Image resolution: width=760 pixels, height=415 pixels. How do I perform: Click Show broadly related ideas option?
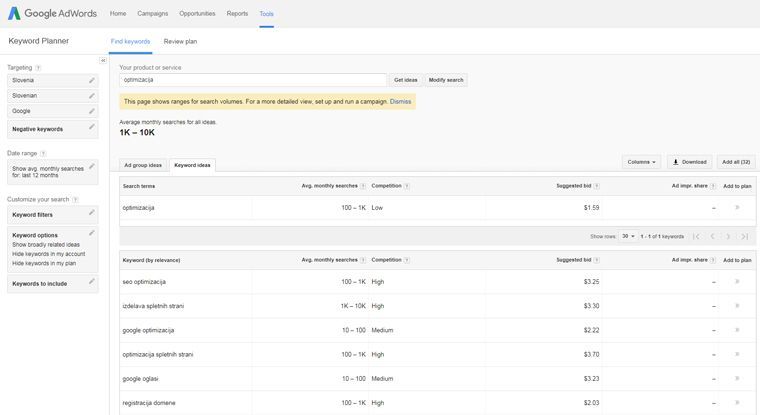46,245
